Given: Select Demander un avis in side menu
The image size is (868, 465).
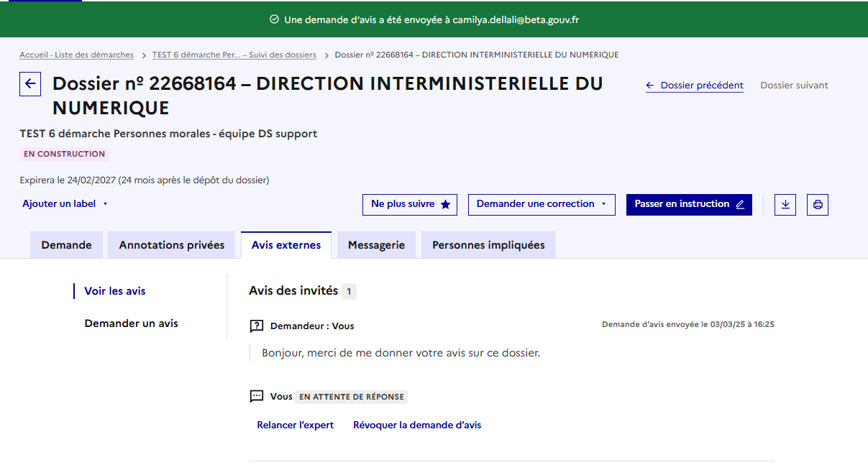Looking at the screenshot, I should tap(131, 323).
